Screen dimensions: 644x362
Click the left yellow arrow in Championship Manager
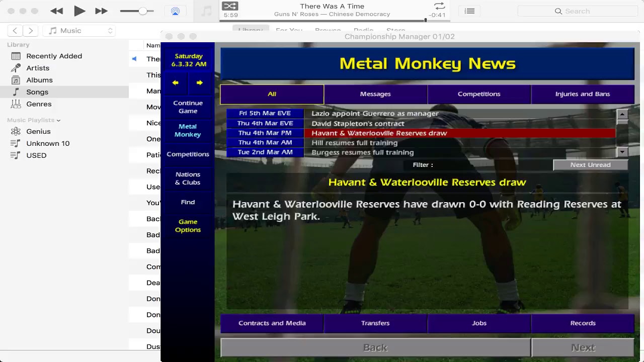(175, 83)
